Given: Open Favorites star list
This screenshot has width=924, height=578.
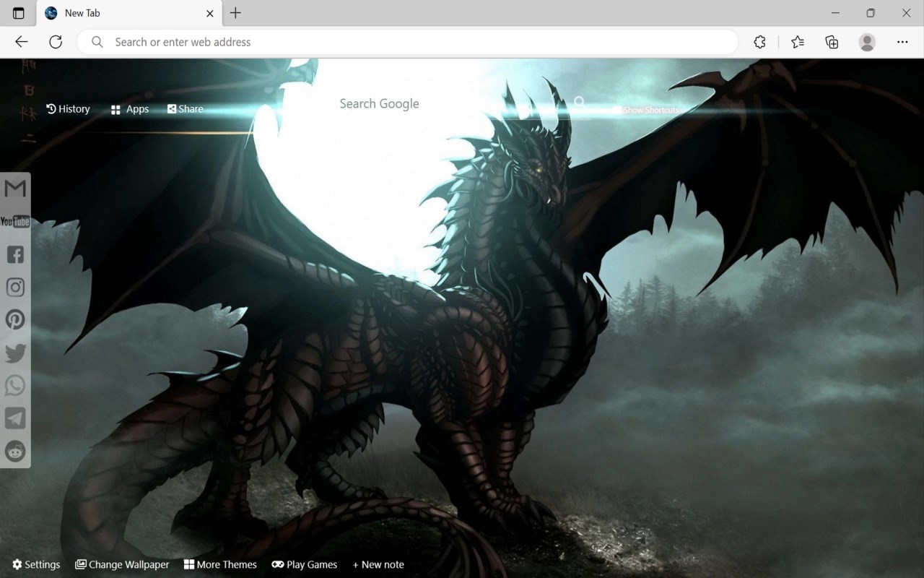Looking at the screenshot, I should click(x=798, y=42).
